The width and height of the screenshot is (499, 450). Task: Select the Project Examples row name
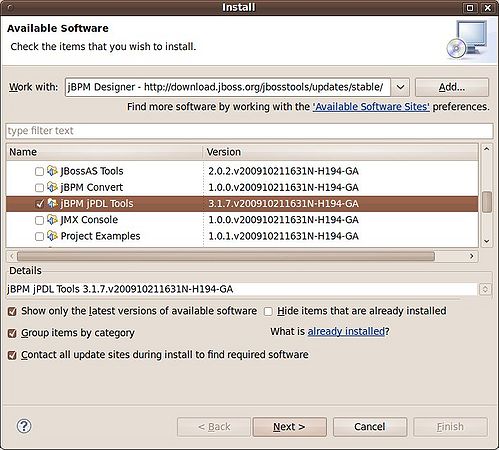pos(100,236)
